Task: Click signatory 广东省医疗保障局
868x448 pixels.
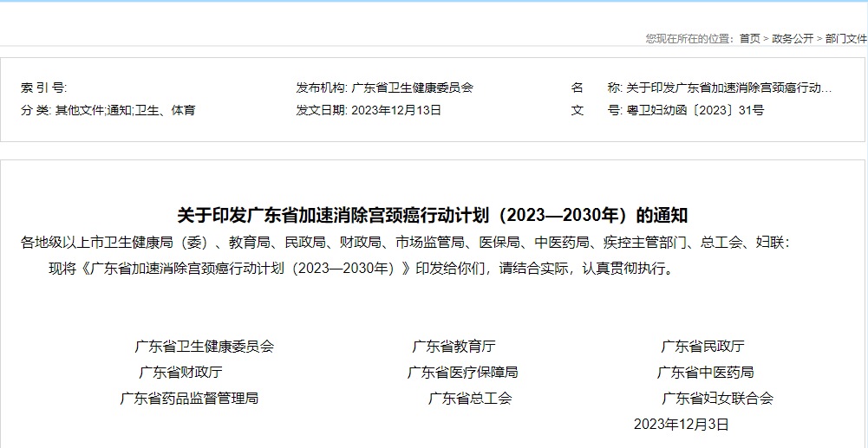Action: coord(463,373)
